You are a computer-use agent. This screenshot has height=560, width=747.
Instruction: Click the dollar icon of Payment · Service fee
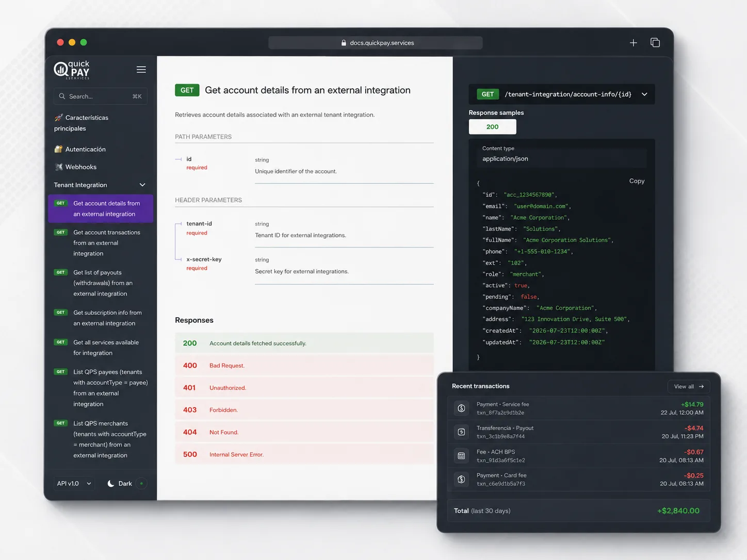click(461, 408)
